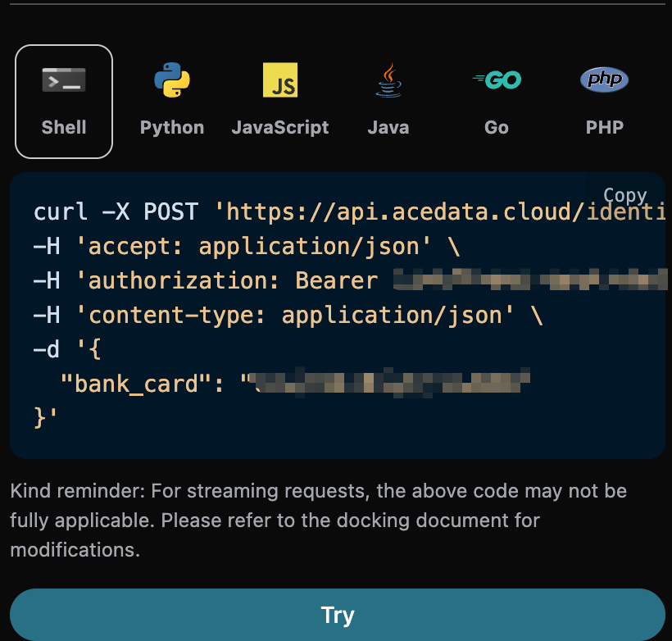Screen dimensions: 672x641
Task: Pick the Java coffee cup icon
Action: point(388,80)
